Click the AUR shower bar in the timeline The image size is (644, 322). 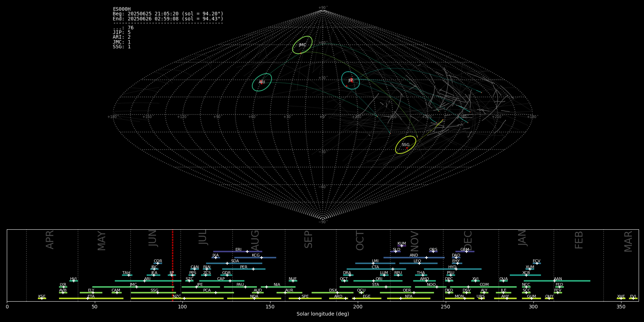(x=289, y=293)
